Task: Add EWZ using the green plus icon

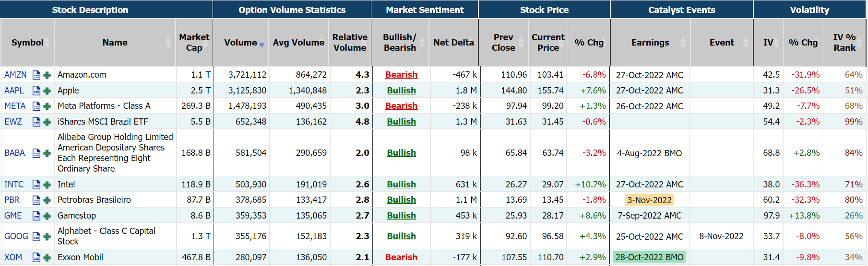Action: pyautogui.click(x=47, y=122)
